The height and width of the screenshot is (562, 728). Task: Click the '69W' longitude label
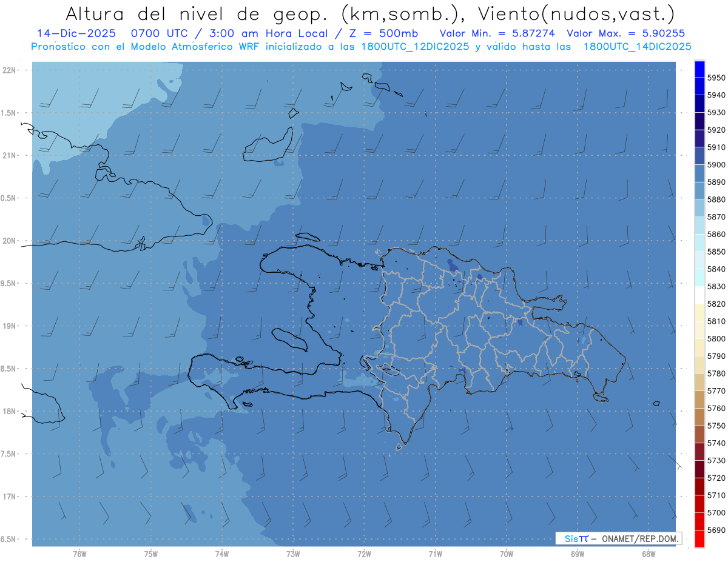click(578, 554)
